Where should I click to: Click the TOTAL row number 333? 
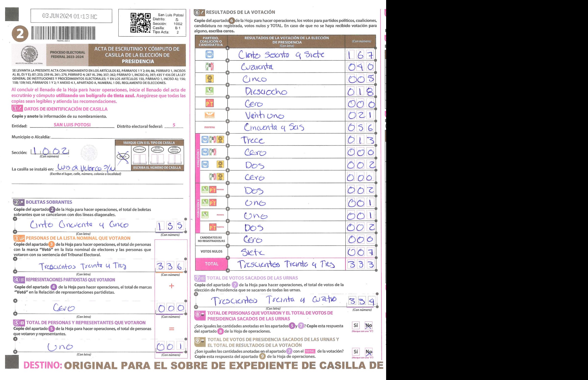360,264
